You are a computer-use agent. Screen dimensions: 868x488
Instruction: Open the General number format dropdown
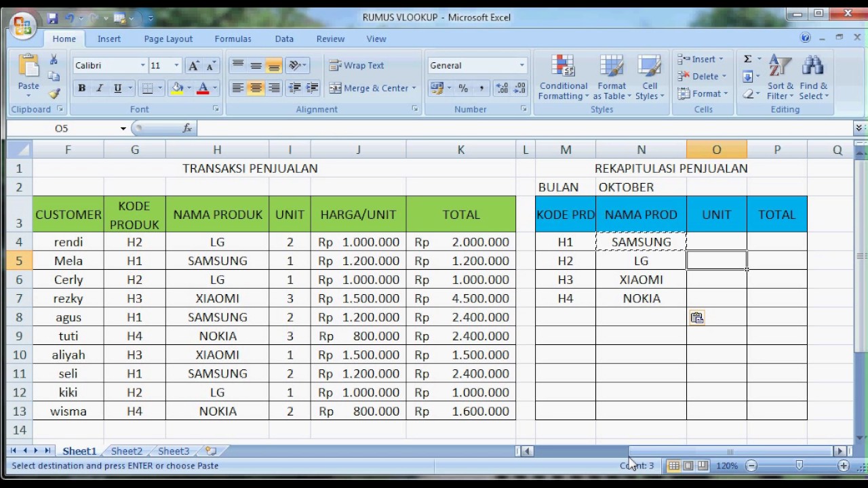(521, 66)
